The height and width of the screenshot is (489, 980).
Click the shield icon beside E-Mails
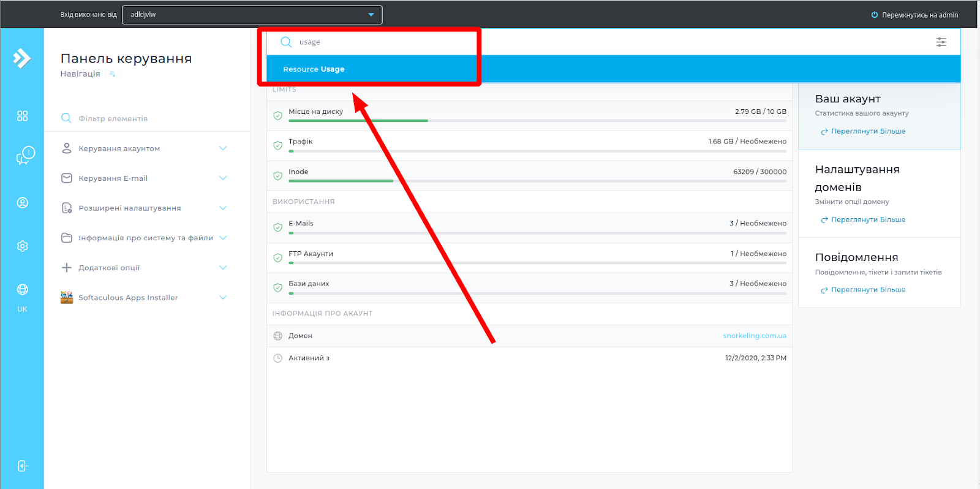click(277, 227)
